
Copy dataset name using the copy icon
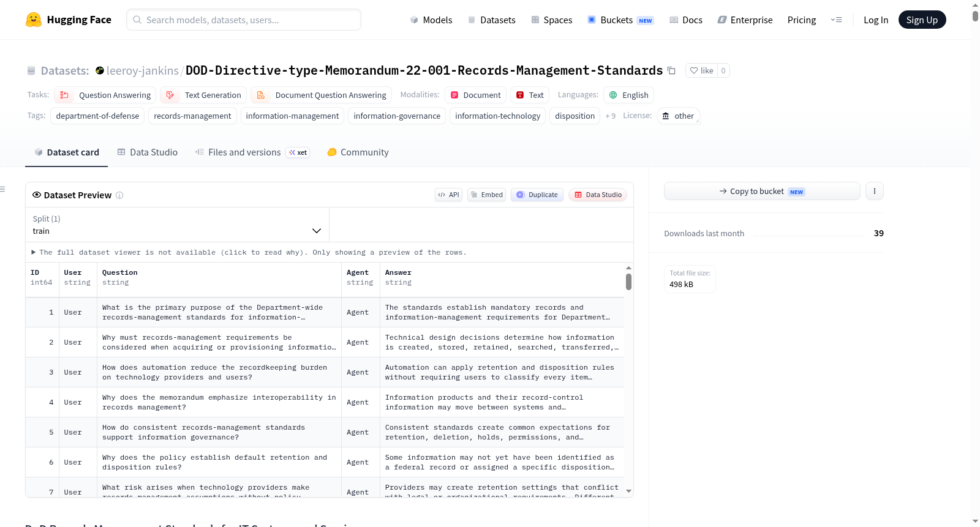click(671, 70)
